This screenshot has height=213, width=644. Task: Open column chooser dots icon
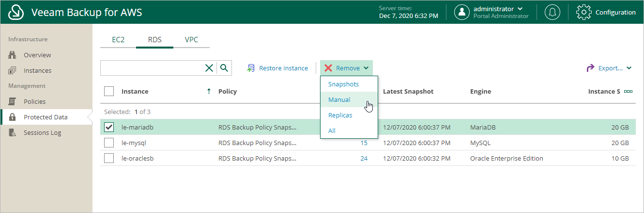629,91
